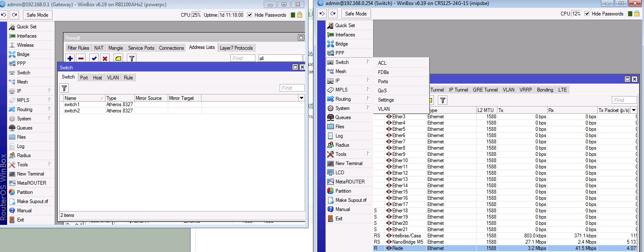The height and width of the screenshot is (252, 644).
Task: Switch to Layer7 Protocols tab
Action: (x=236, y=48)
